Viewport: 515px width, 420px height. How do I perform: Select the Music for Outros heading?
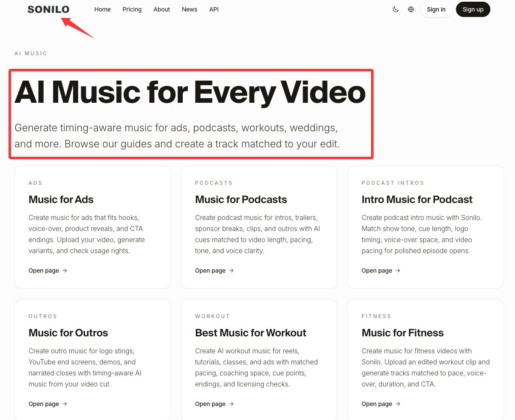pyautogui.click(x=68, y=333)
